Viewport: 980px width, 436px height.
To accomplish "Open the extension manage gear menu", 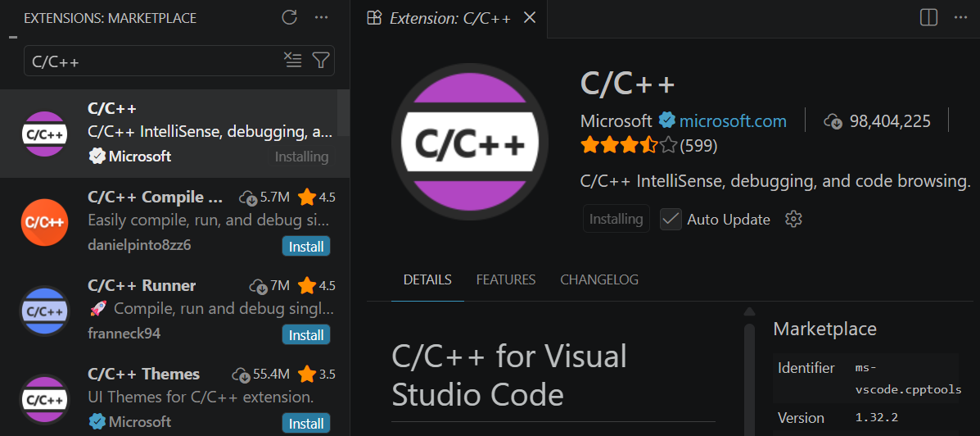I will [x=793, y=219].
